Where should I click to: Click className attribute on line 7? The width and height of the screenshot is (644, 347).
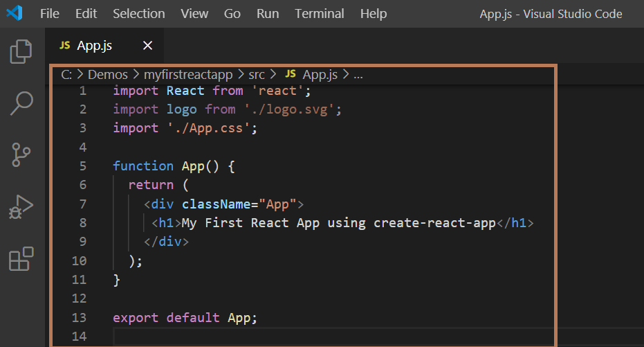click(216, 204)
